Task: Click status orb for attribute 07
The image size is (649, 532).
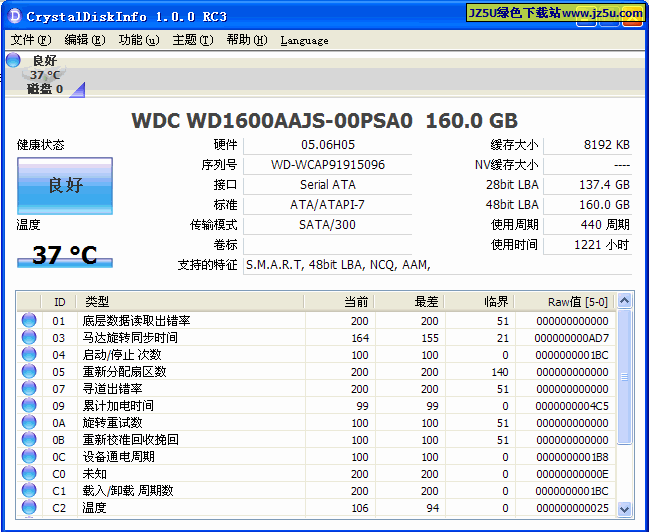Action: tap(29, 388)
